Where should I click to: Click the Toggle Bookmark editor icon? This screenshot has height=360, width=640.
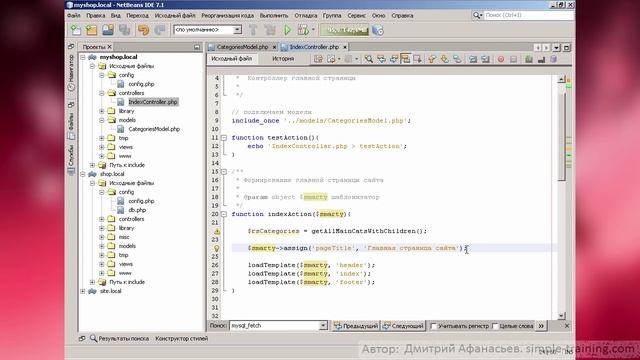pos(457,59)
